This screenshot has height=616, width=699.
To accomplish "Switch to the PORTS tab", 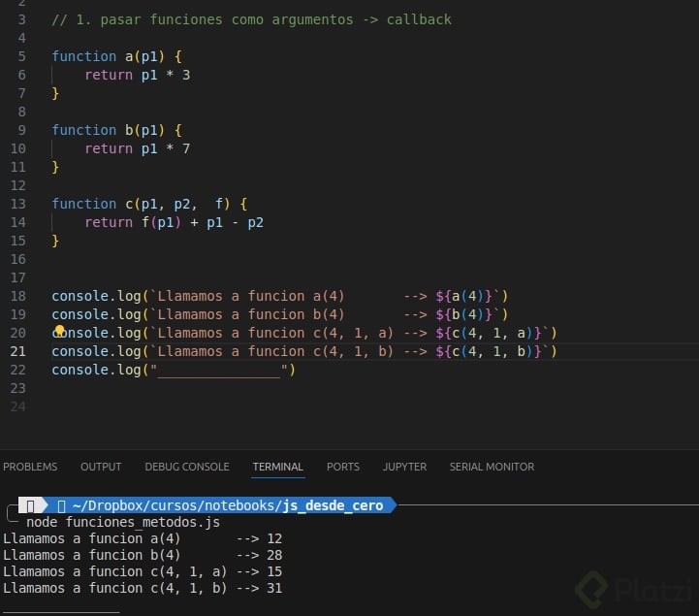I will click(x=343, y=467).
